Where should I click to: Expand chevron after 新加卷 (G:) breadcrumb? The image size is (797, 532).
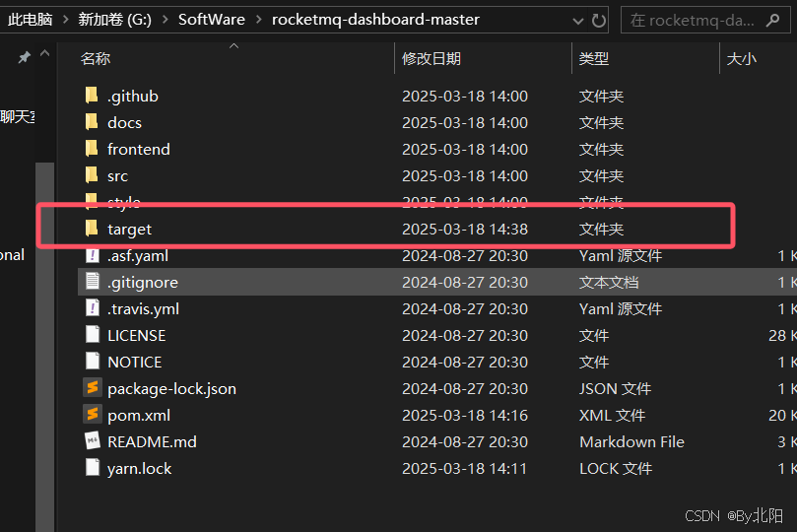(166, 20)
